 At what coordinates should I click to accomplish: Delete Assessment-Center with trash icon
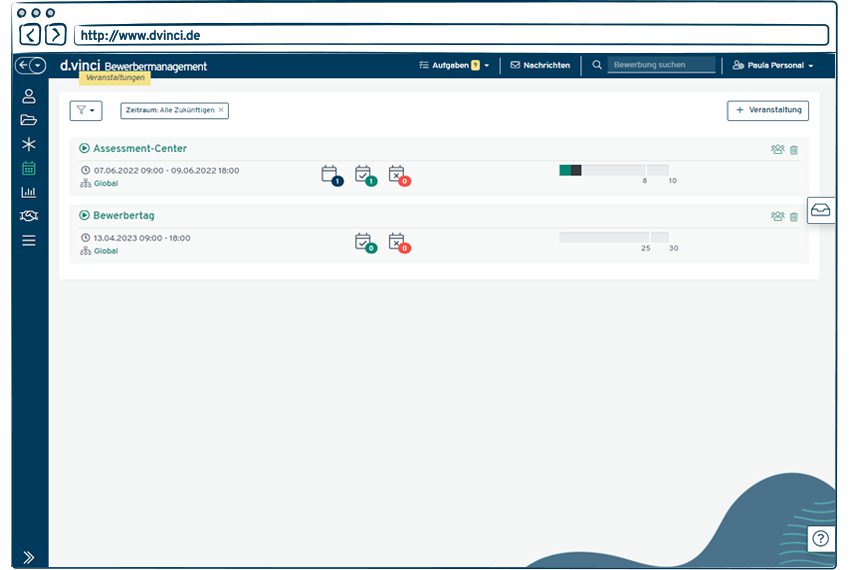click(794, 150)
